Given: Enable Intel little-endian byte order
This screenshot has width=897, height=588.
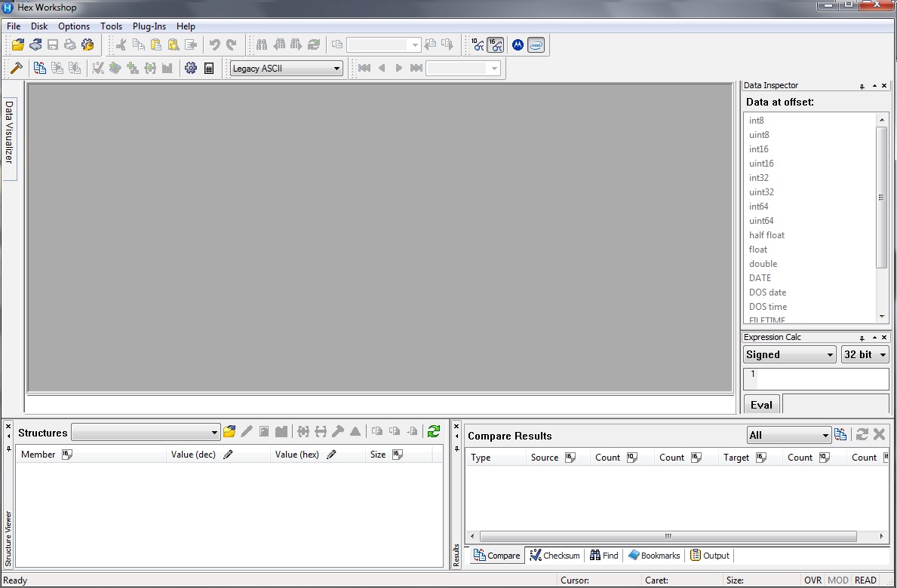Looking at the screenshot, I should pyautogui.click(x=536, y=45).
